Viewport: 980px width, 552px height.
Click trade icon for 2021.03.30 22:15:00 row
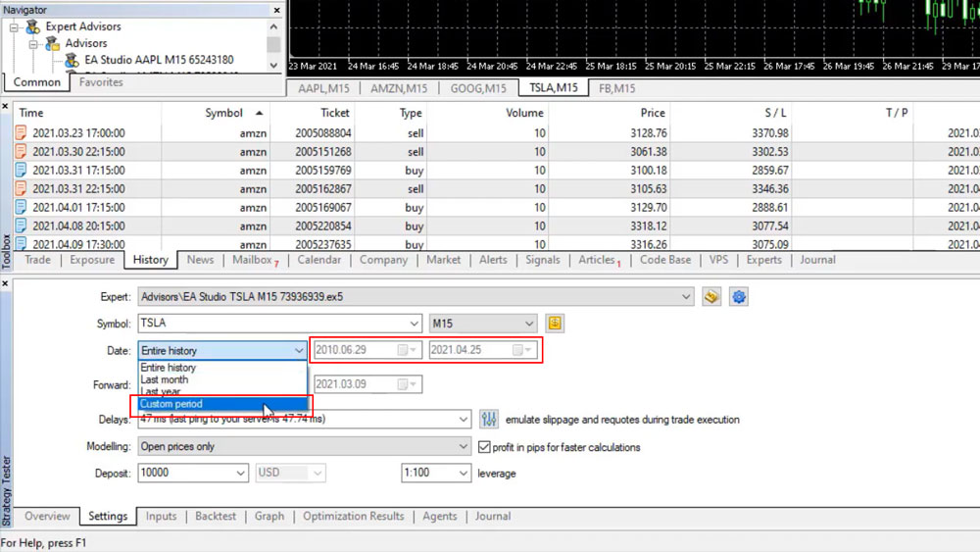(21, 151)
